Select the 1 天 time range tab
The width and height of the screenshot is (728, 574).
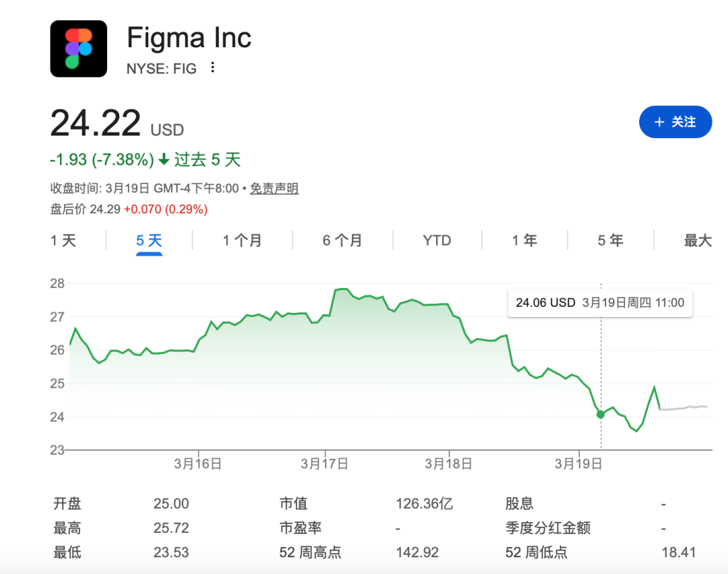coord(63,241)
